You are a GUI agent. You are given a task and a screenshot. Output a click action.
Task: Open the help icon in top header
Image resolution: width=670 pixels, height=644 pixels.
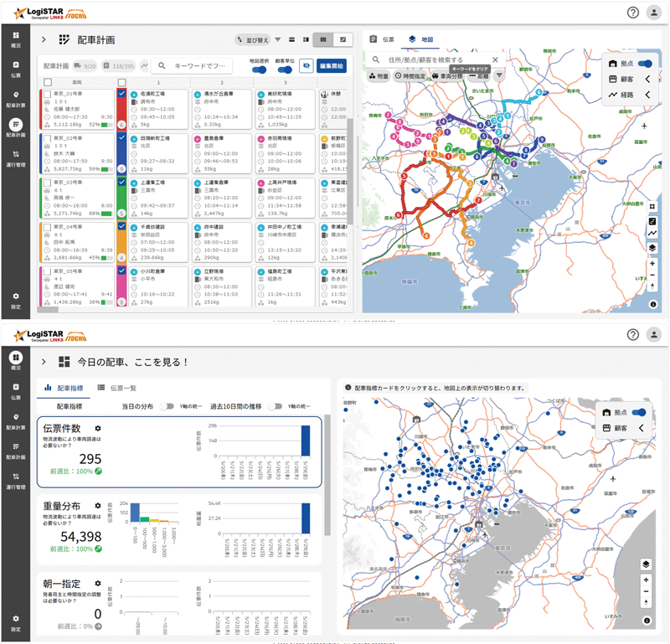point(633,13)
